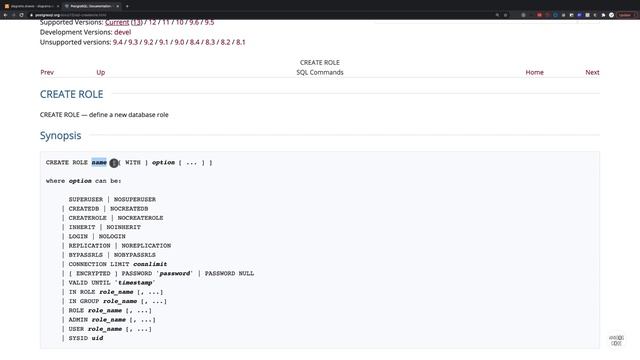Image resolution: width=640 pixels, height=360 pixels.
Task: Click 'SQL Commands' navigation header text
Action: tap(320, 72)
